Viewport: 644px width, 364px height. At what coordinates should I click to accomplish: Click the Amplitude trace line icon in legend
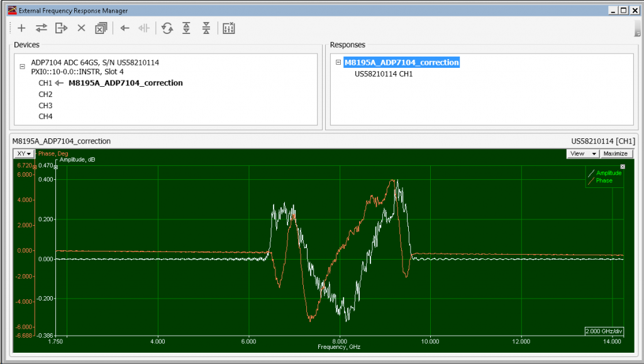point(591,173)
